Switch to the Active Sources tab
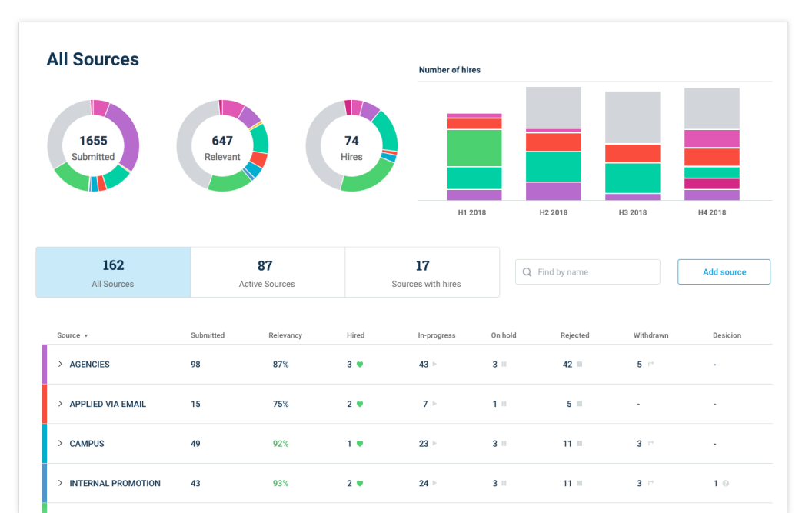 pos(267,272)
